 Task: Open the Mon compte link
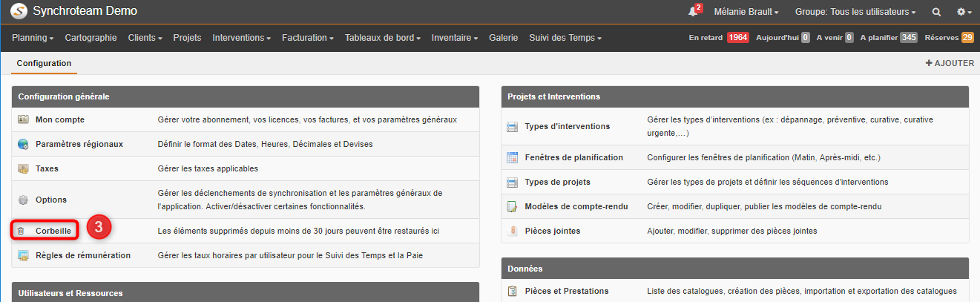click(60, 119)
